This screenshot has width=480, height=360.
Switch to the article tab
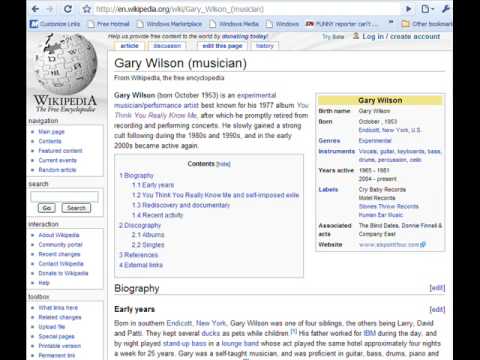(129, 46)
